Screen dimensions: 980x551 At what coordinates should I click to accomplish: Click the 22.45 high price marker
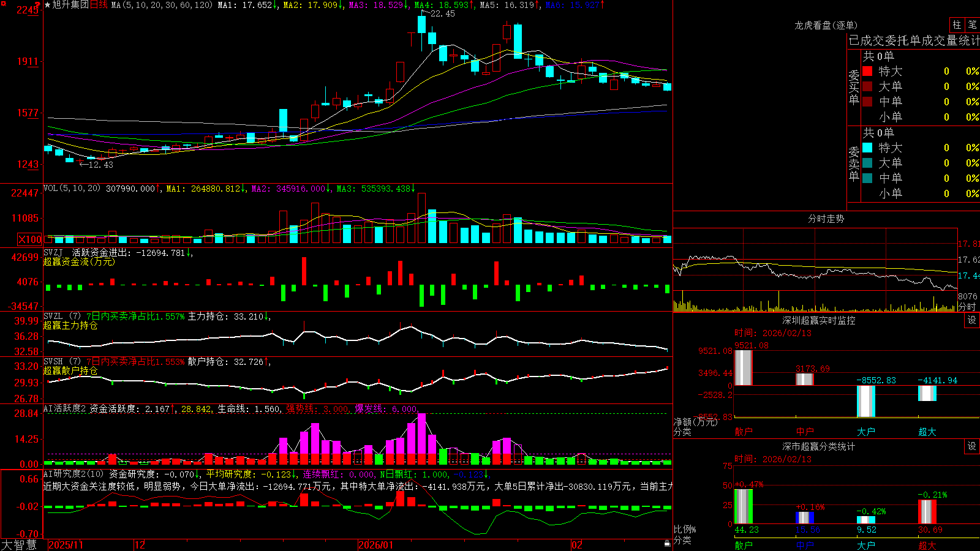443,13
